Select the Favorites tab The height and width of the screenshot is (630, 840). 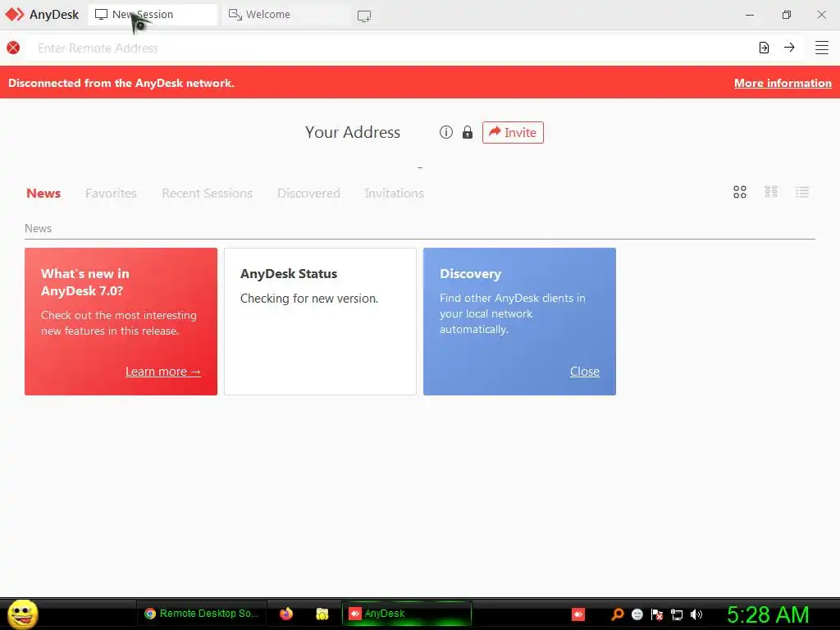(111, 194)
